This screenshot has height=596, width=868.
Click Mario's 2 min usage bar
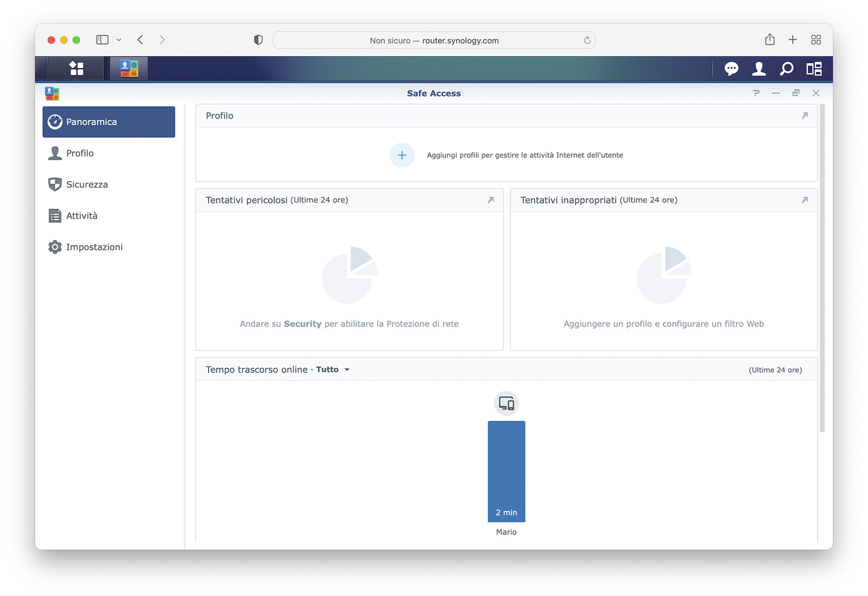(507, 471)
